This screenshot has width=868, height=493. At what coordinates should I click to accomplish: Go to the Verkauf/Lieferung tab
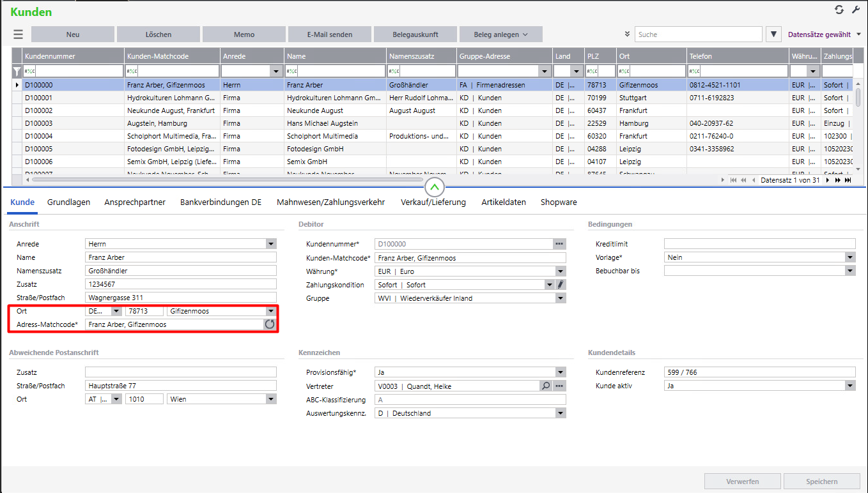[x=433, y=202]
